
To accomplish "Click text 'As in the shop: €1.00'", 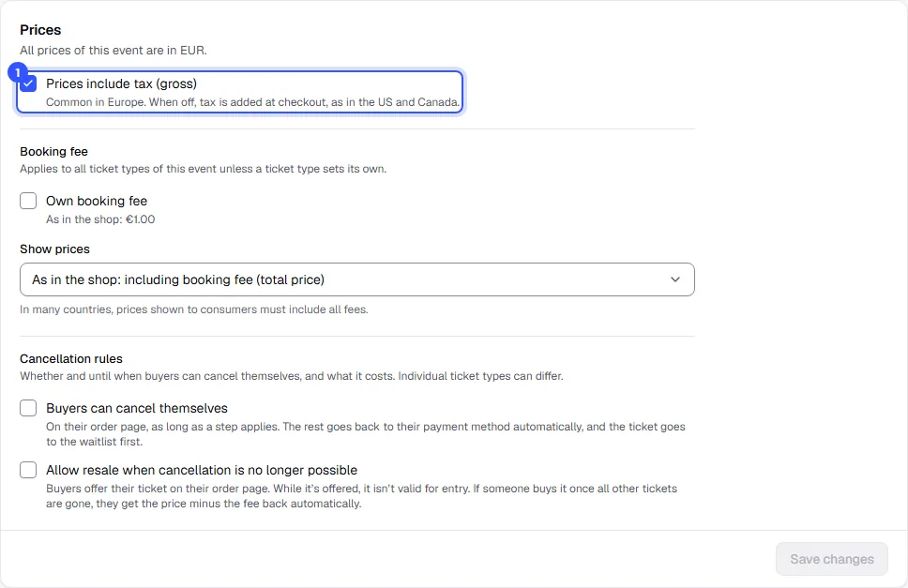I will pyautogui.click(x=100, y=219).
